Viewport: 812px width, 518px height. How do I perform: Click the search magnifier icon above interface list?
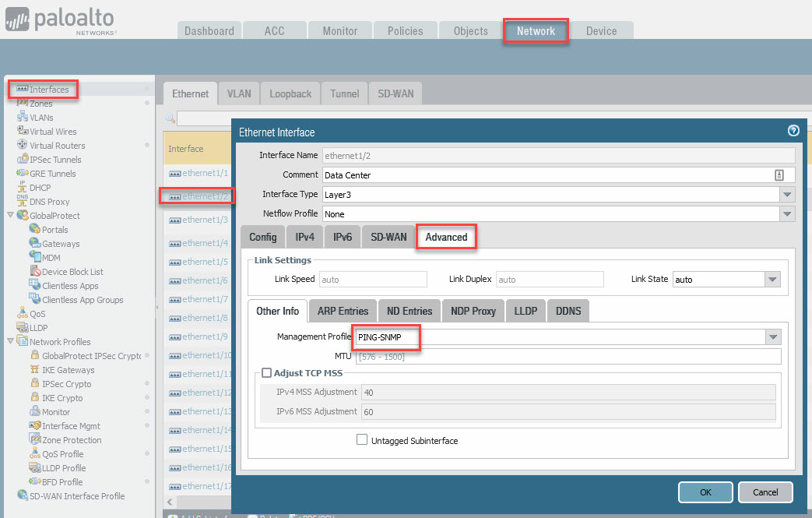tap(170, 118)
